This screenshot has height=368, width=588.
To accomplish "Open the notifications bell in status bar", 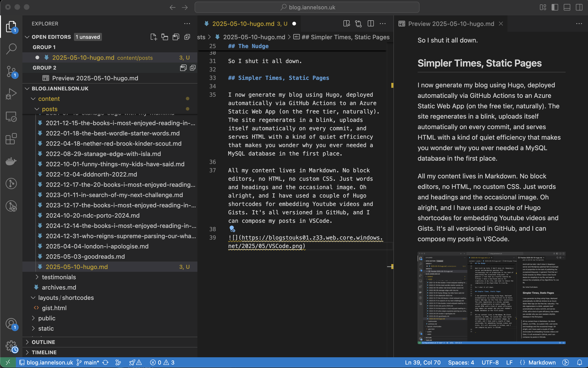I will (x=580, y=362).
